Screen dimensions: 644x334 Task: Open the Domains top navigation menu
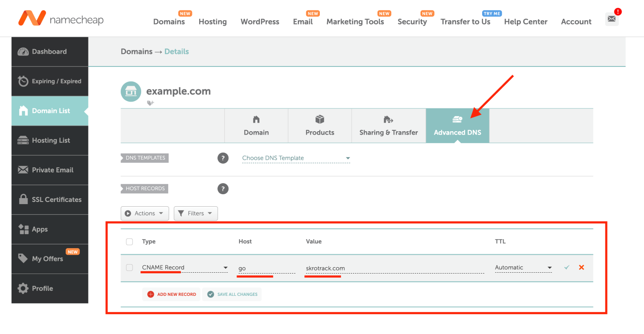[x=169, y=21]
